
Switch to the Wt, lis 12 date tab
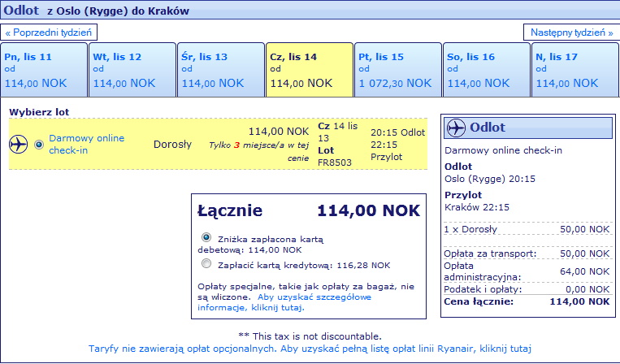132,70
